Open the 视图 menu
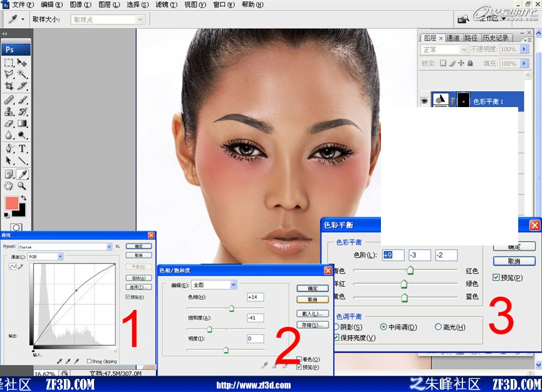 [x=195, y=4]
